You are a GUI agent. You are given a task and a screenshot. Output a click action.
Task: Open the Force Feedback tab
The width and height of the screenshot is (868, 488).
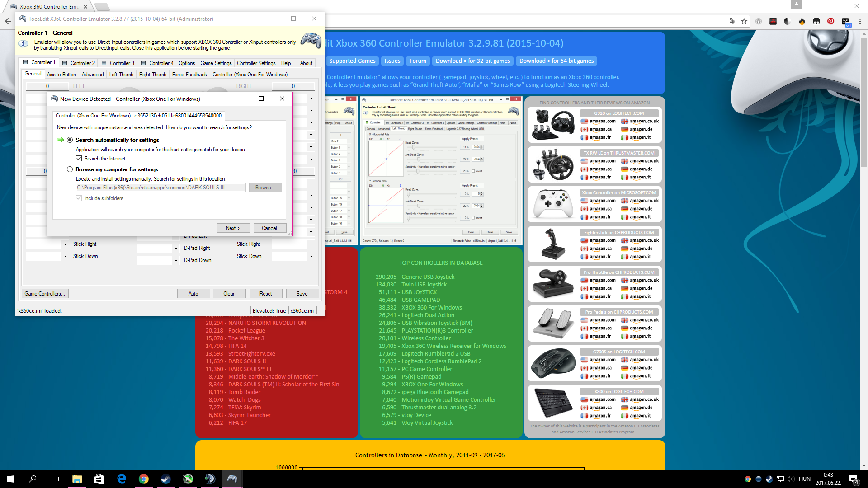[x=189, y=75]
